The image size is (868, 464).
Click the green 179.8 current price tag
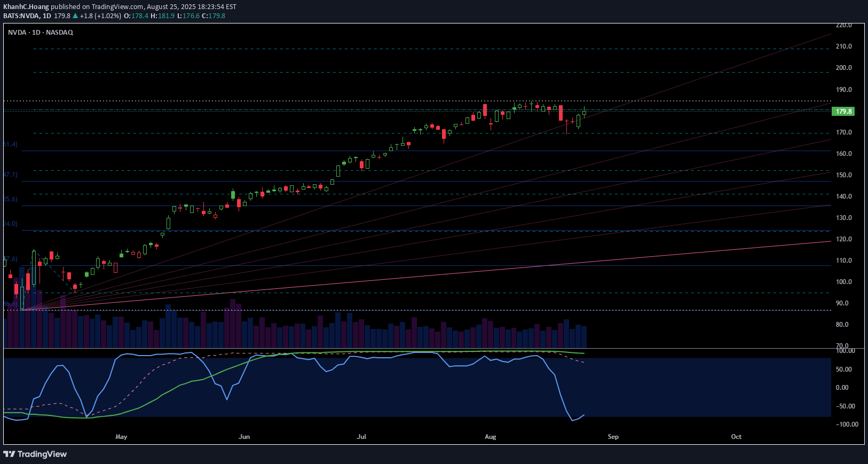click(843, 112)
